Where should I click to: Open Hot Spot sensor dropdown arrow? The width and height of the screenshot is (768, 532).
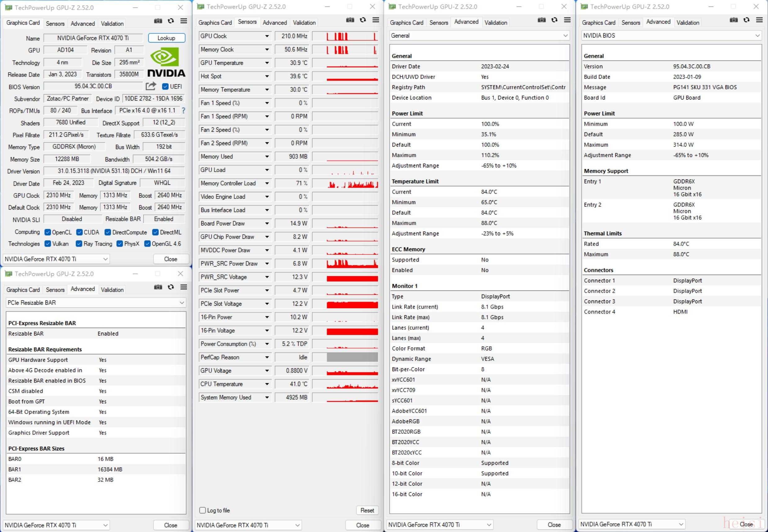tap(267, 76)
